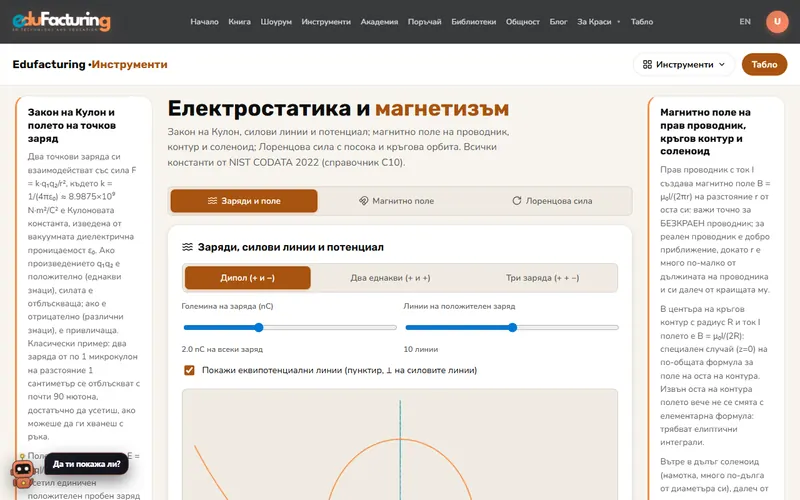800x500 pixels.
Task: Expand the Инструменти dropdown chevron
Action: (721, 64)
